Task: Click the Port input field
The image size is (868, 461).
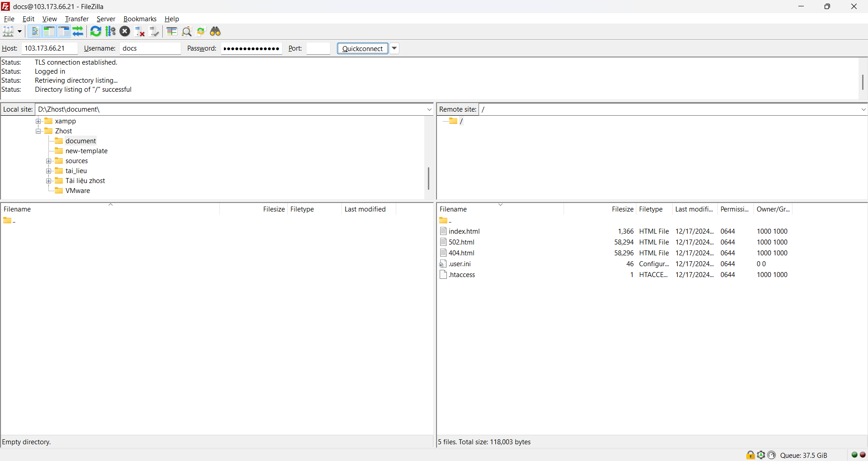Action: pos(318,48)
